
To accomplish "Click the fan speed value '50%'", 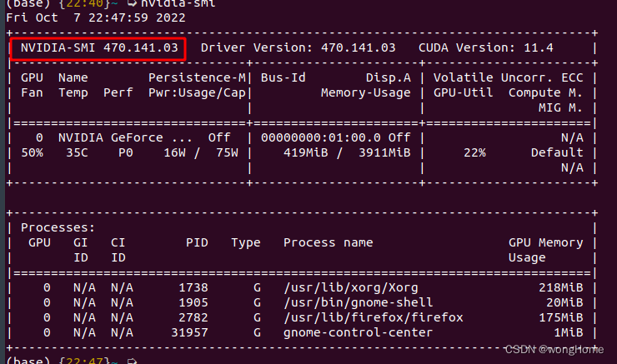I will coord(32,152).
